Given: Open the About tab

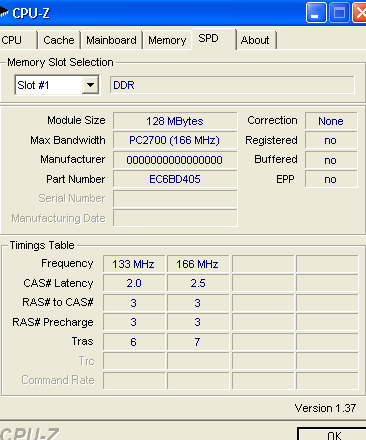Looking at the screenshot, I should pos(256,40).
